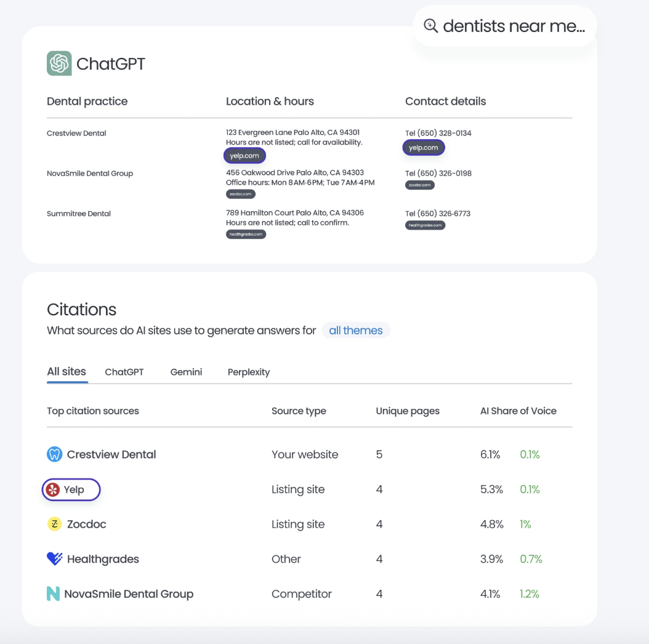Open the 'all themes' filter dropdown
Viewport: 649px width, 644px height.
(x=355, y=330)
